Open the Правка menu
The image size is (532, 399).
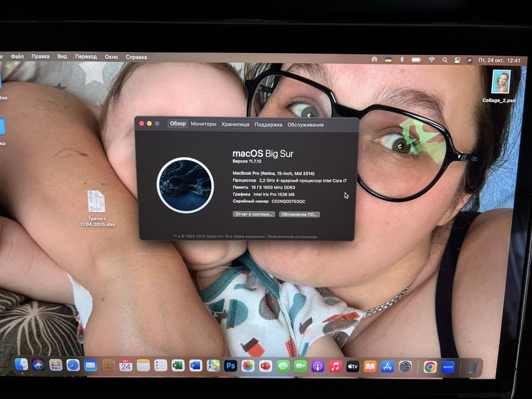pyautogui.click(x=40, y=56)
